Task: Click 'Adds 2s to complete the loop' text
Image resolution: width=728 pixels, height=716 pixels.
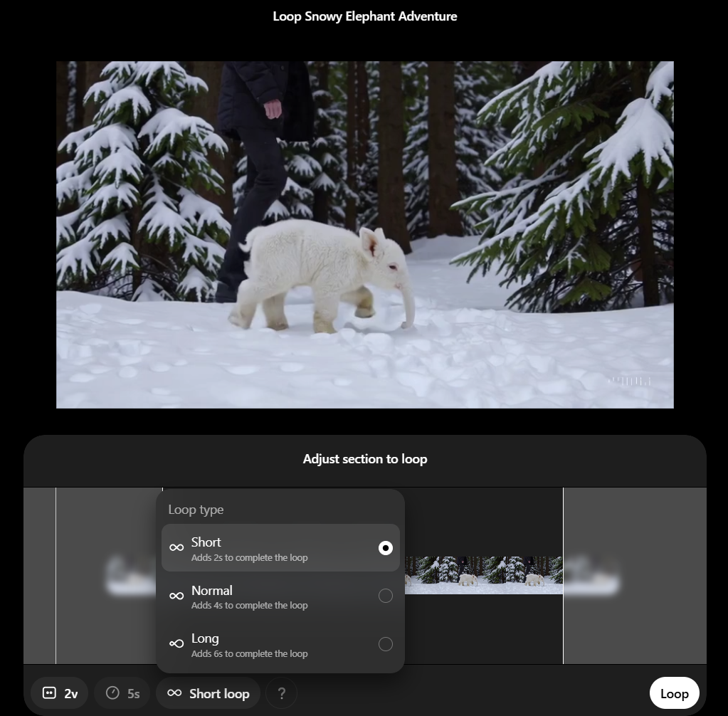Action: coord(249,558)
